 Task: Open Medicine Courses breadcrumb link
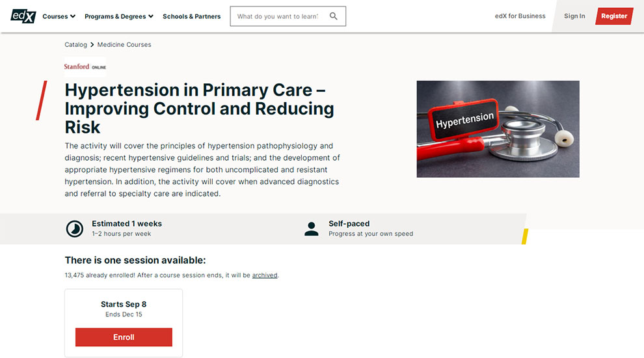(124, 45)
